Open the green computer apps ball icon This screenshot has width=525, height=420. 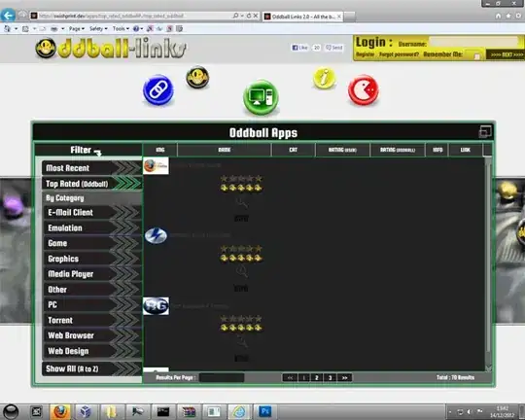click(x=261, y=97)
